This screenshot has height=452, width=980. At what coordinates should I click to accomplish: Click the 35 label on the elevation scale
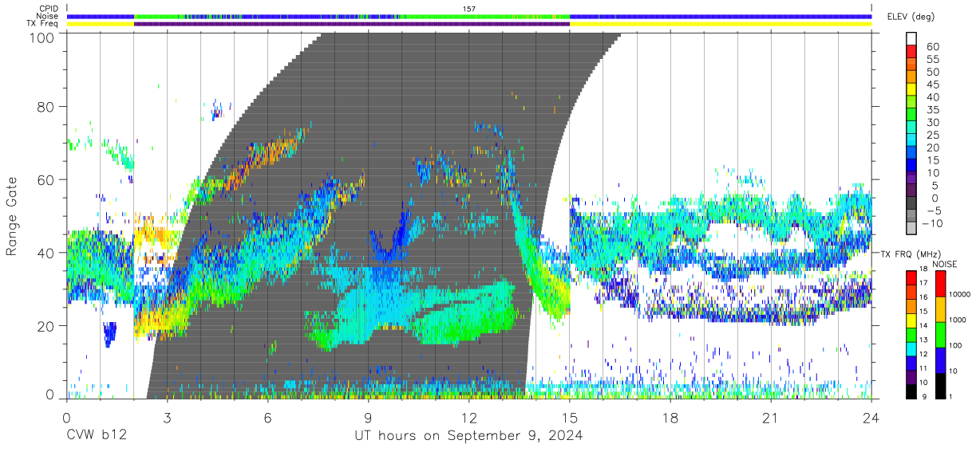coord(931,110)
